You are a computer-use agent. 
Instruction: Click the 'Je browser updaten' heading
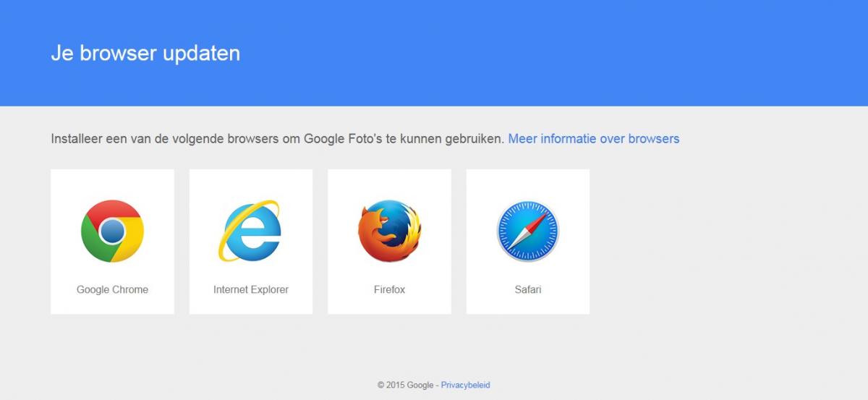click(x=145, y=54)
